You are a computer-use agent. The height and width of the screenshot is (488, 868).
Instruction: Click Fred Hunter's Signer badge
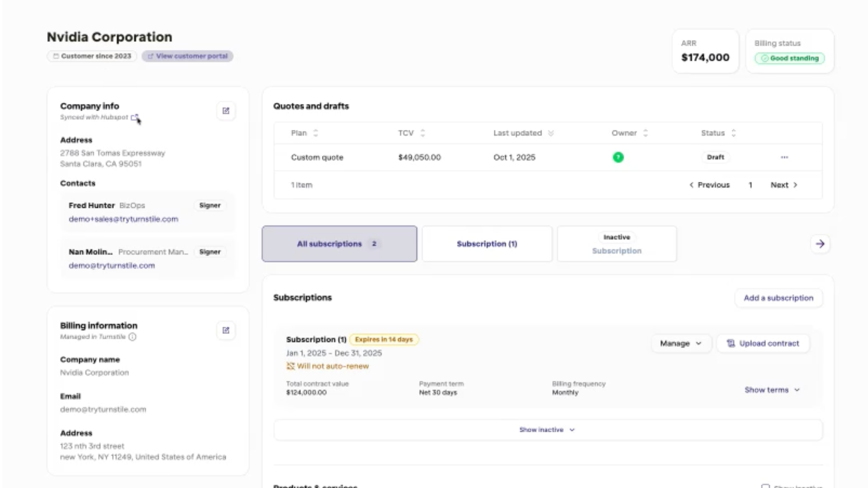(210, 206)
